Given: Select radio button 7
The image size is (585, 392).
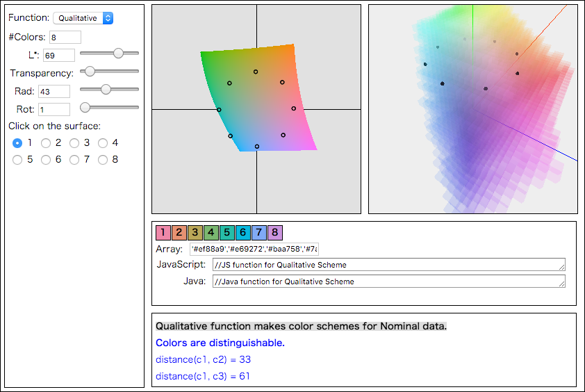Looking at the screenshot, I should coord(74,160).
